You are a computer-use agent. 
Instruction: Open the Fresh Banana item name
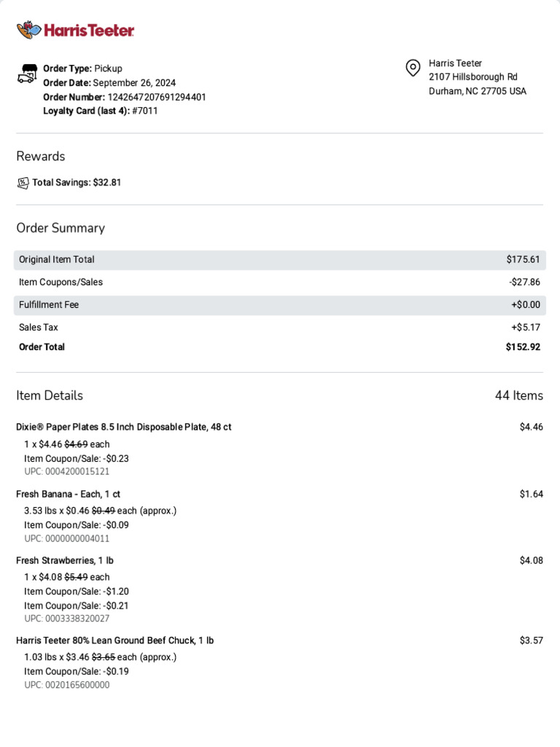point(69,494)
